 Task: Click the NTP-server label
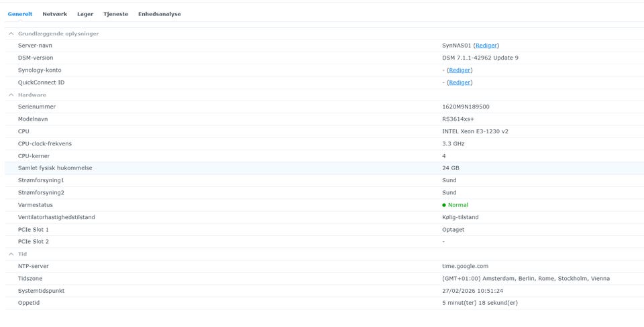34,266
